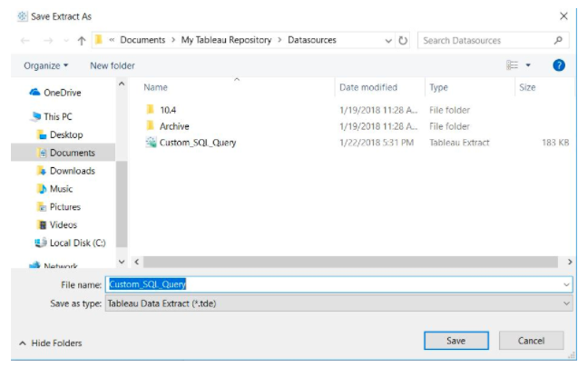Click the OneDrive cloud icon
Viewport: 588px width, 368px height.
tap(34, 92)
